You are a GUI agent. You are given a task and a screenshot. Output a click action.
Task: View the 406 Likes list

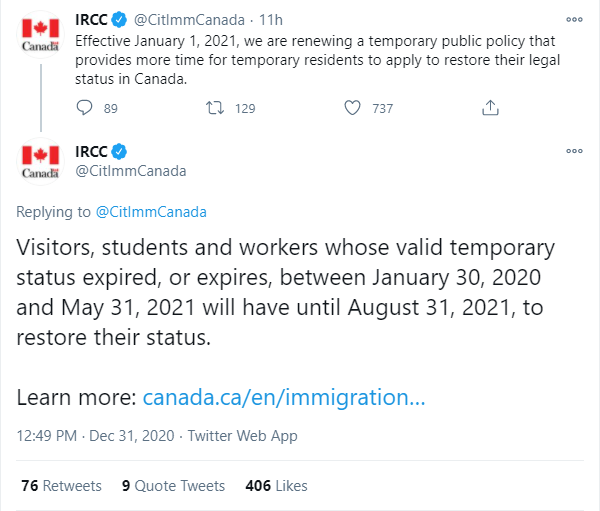click(276, 485)
